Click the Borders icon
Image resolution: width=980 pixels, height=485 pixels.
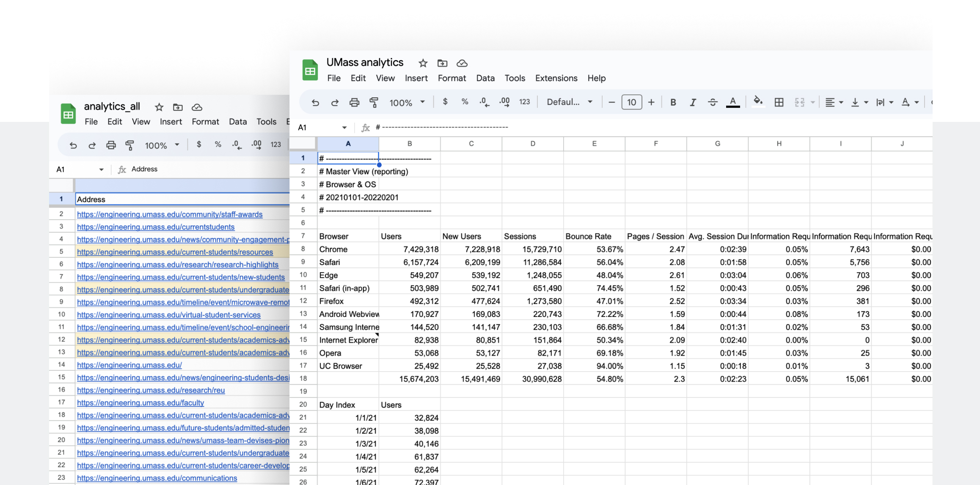pos(779,102)
